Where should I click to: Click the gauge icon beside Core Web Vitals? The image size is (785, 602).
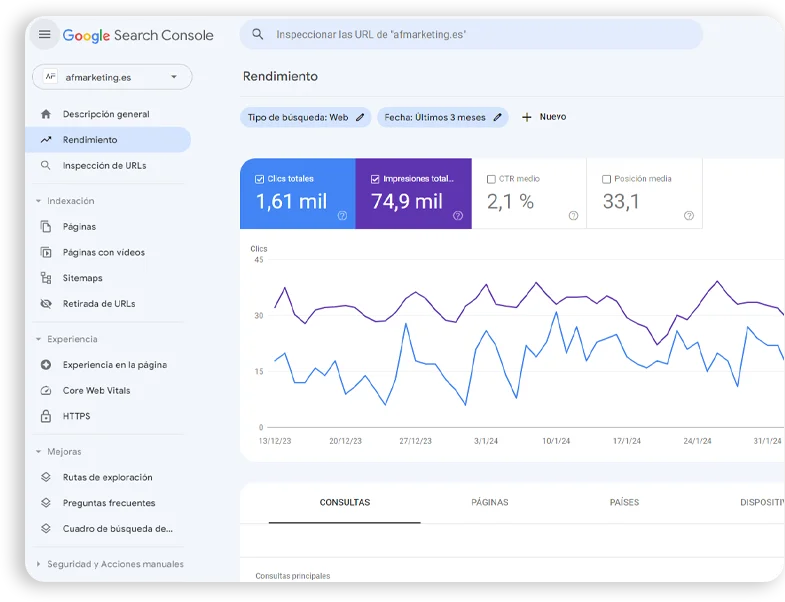(x=46, y=391)
